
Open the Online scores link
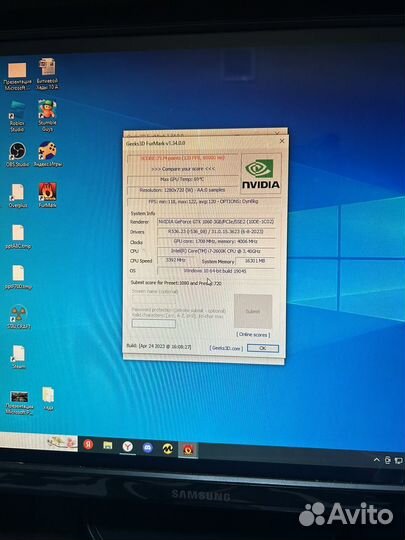(253, 334)
